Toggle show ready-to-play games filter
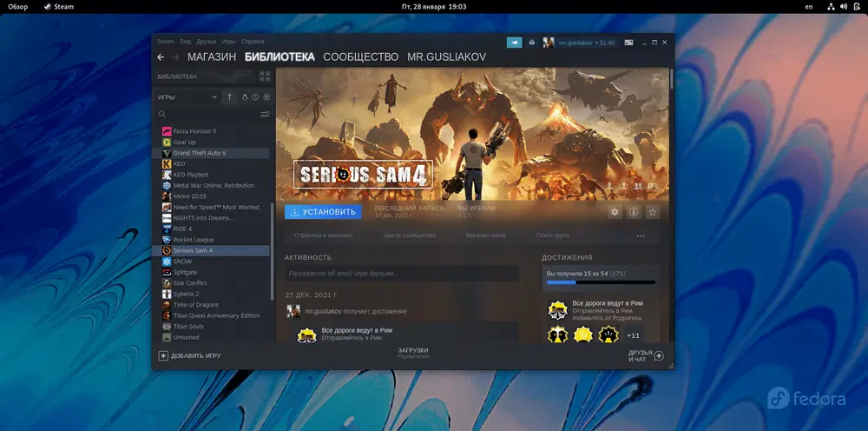This screenshot has height=431, width=868. 266,96
